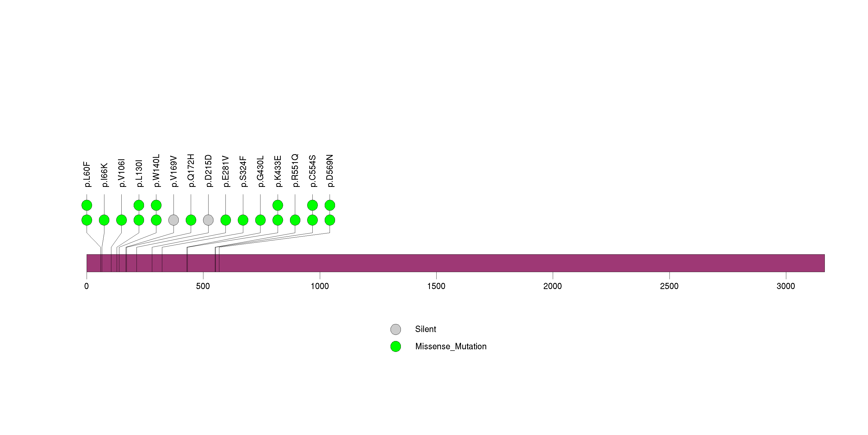This screenshot has height=435, width=868.
Task: Click the gray circle under p.V169V
Action: pyautogui.click(x=174, y=220)
